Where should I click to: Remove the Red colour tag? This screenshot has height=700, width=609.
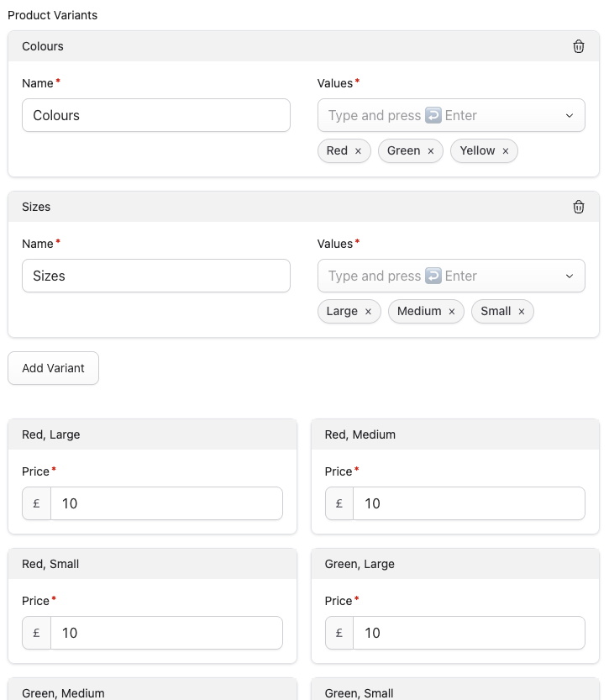click(358, 151)
